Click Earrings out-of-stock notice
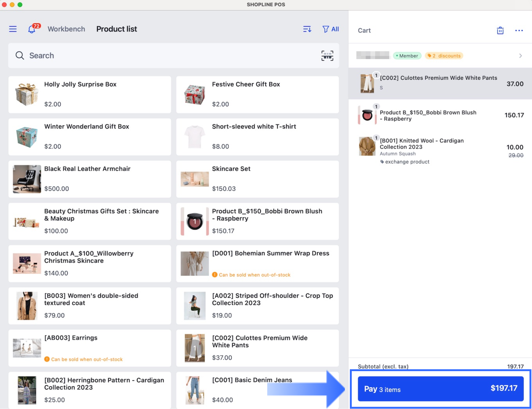The width and height of the screenshot is (532, 409). coord(84,359)
